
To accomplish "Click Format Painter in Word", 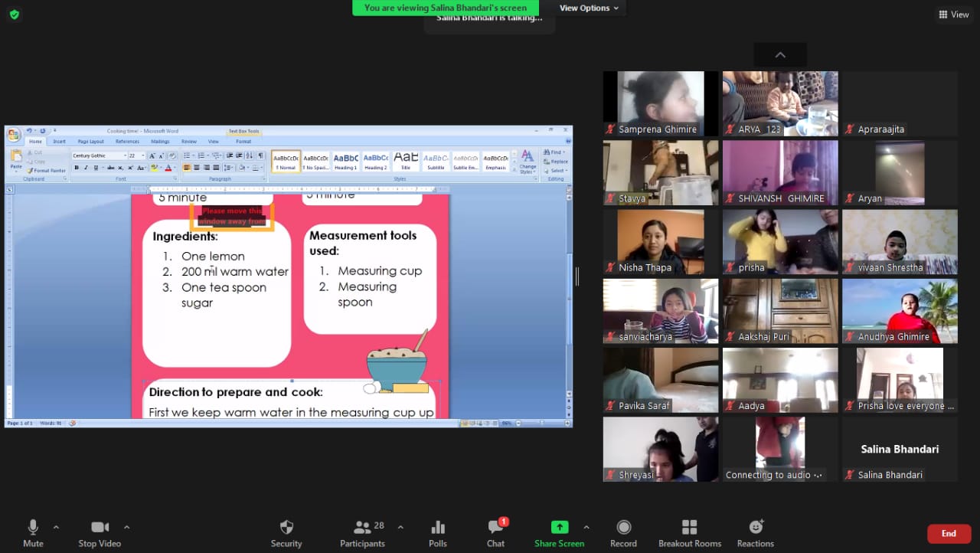I will (45, 171).
